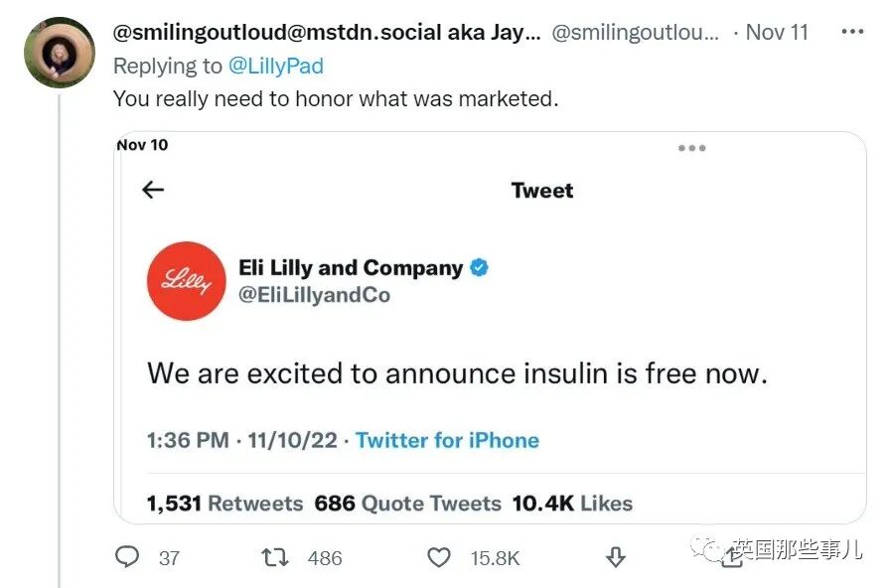This screenshot has height=588, width=891.
Task: Open Eli Lilly and Company profile name
Action: point(351,267)
